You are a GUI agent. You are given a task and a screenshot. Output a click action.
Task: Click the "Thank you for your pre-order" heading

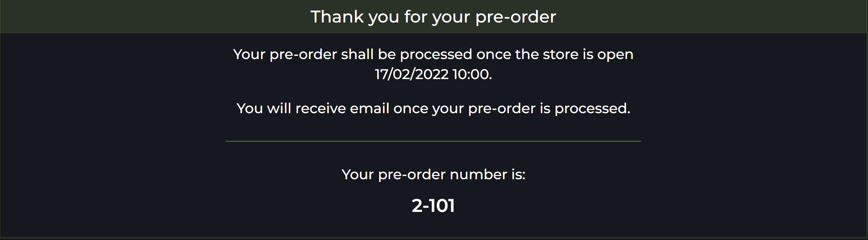433,17
